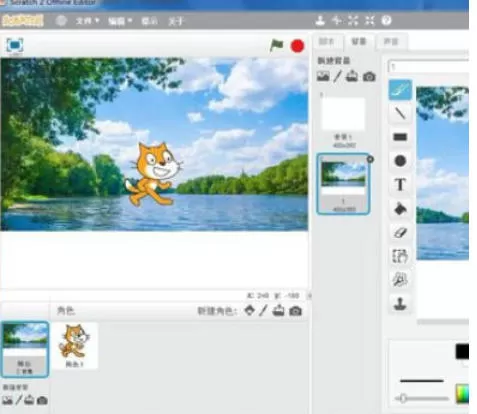Select the Brush tool in paint editor

(400, 89)
